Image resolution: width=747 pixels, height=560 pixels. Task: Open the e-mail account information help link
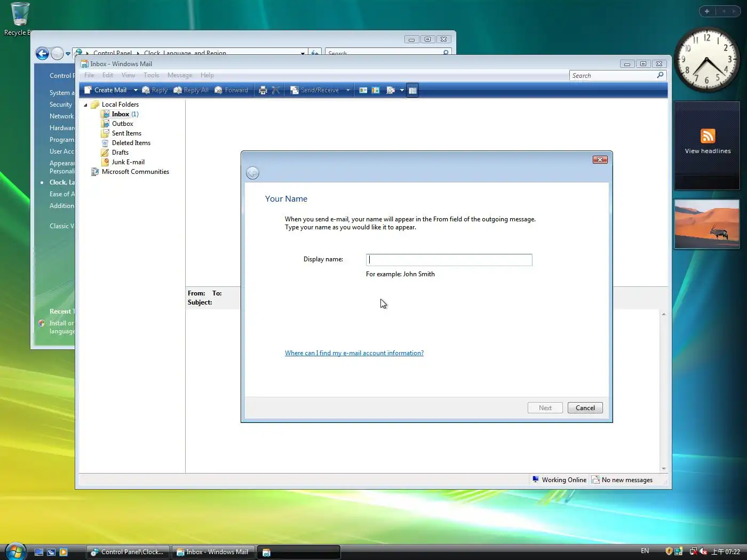coord(354,353)
